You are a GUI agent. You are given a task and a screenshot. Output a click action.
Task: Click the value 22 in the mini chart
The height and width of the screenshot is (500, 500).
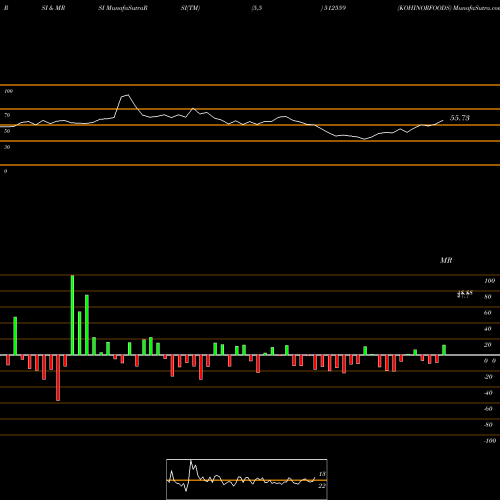[x=322, y=486]
